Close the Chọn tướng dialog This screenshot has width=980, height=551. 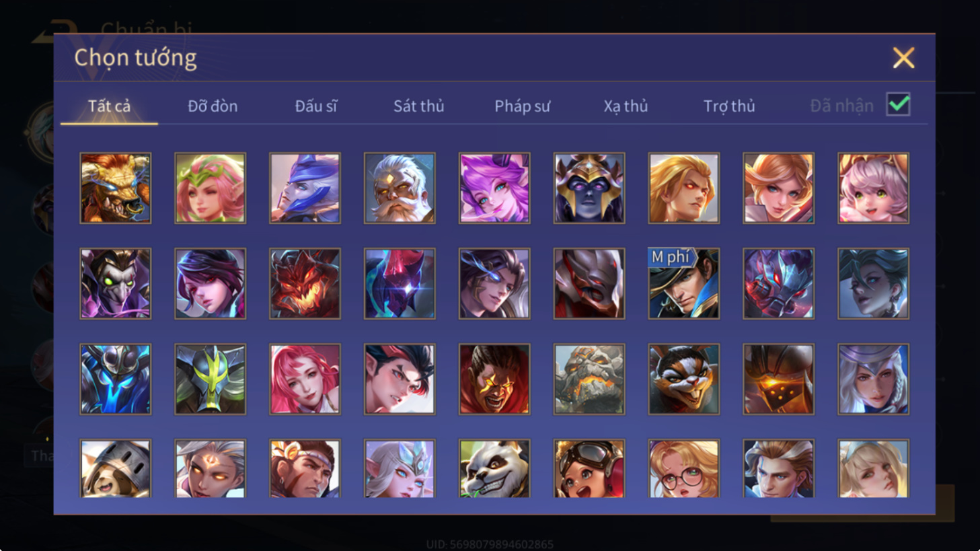(903, 58)
